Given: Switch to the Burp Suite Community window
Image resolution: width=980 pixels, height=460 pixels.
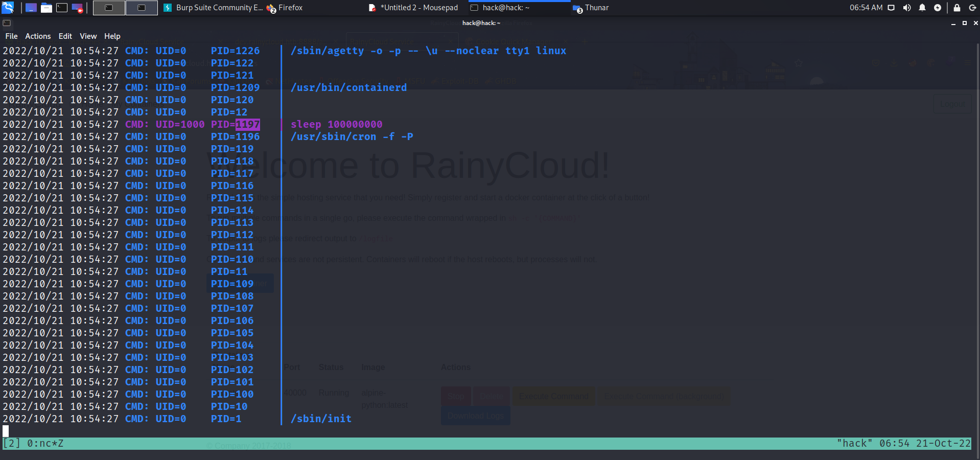Looking at the screenshot, I should (213, 8).
